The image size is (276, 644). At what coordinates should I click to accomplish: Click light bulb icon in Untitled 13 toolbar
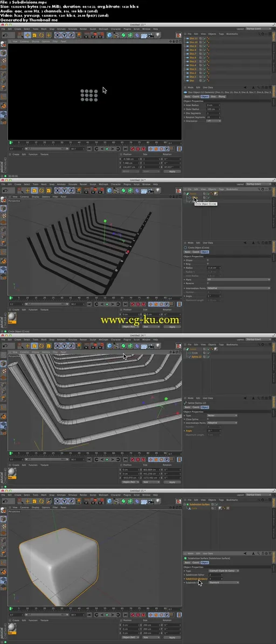[x=158, y=35]
